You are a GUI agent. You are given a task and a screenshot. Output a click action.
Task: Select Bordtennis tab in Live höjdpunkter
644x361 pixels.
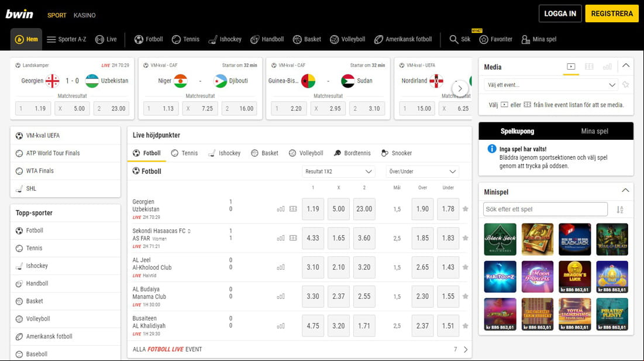click(352, 153)
